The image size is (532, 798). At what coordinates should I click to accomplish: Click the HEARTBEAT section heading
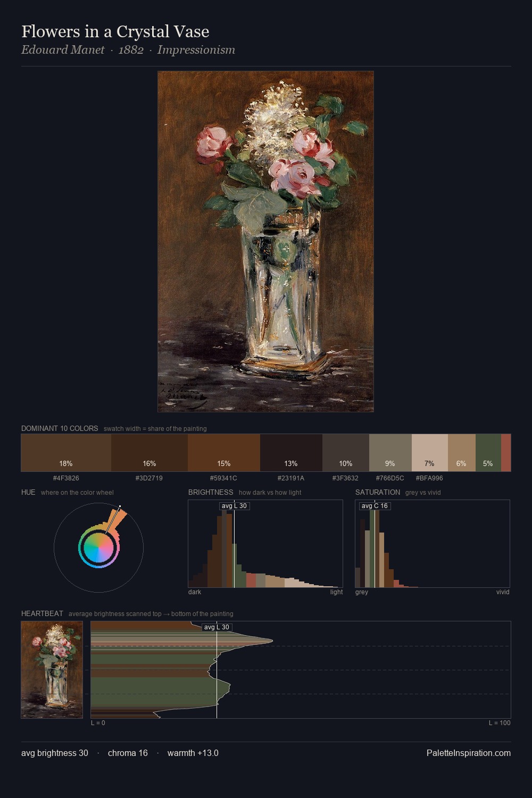tap(42, 613)
